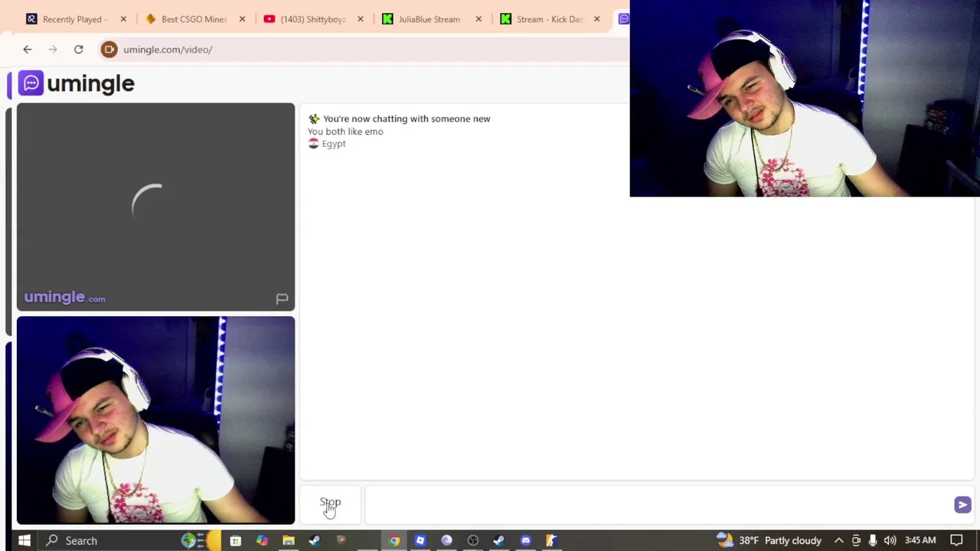Click your own webcam preview on umingle
Image resolution: width=980 pixels, height=551 pixels.
pos(155,420)
